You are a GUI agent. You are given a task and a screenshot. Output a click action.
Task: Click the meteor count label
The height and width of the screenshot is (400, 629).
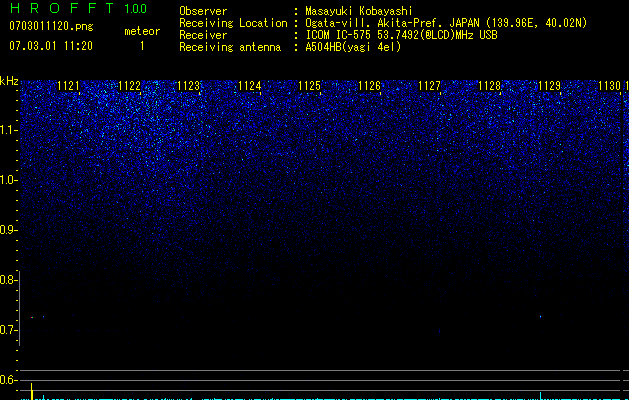click(142, 31)
